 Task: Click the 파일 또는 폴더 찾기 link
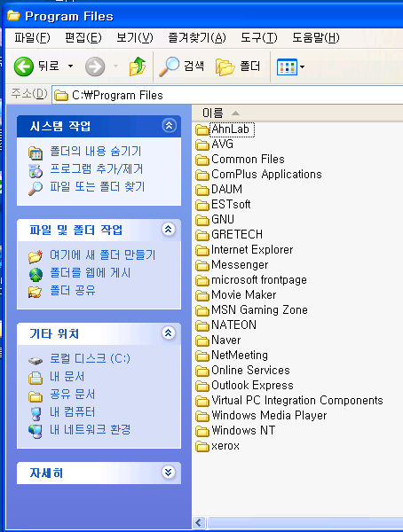97,186
